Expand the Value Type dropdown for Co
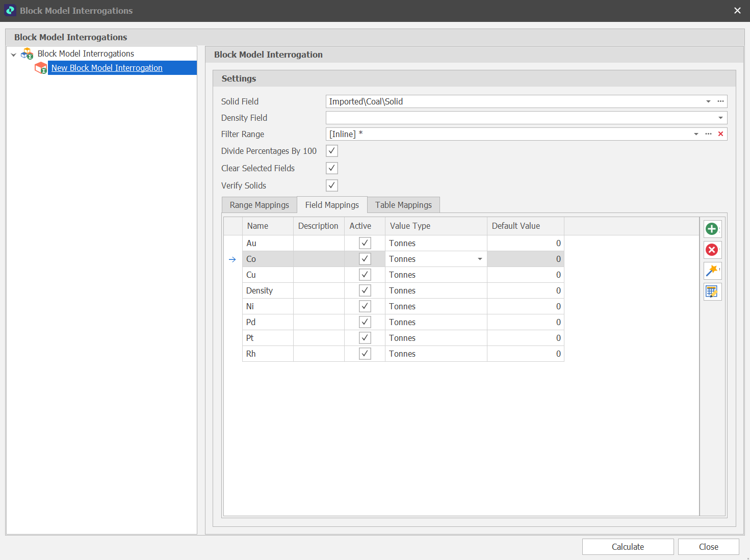The image size is (750, 560). 480,259
